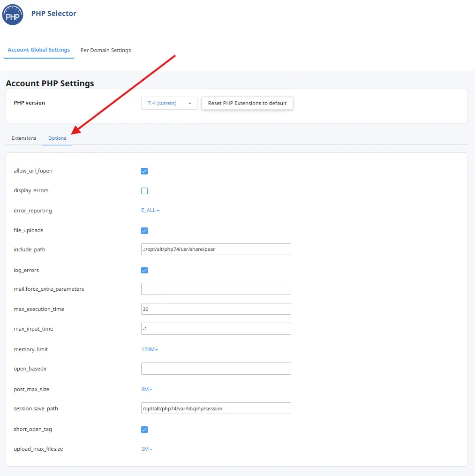The image size is (475, 476).
Task: Click the PHP Selector logo icon
Action: click(13, 15)
